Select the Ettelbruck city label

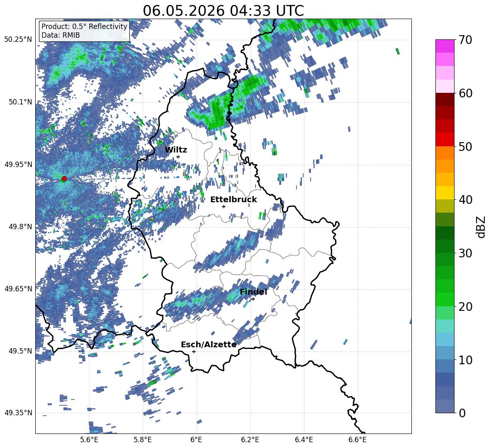pos(233,199)
